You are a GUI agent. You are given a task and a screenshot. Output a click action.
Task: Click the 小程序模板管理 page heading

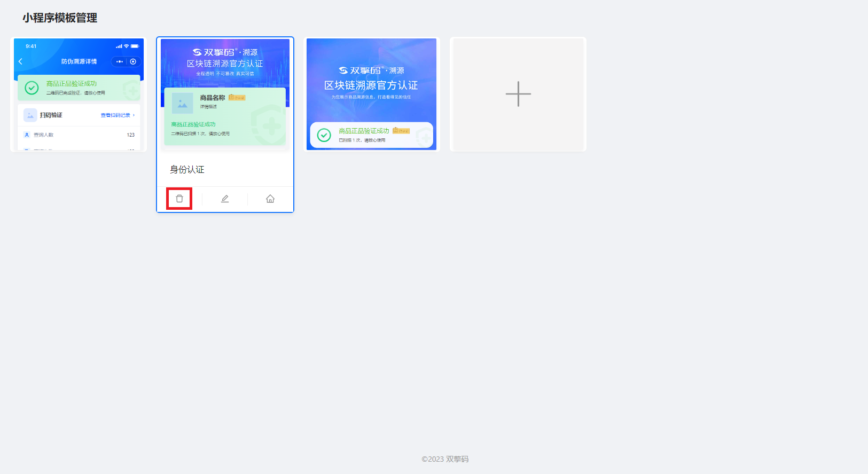[60, 18]
